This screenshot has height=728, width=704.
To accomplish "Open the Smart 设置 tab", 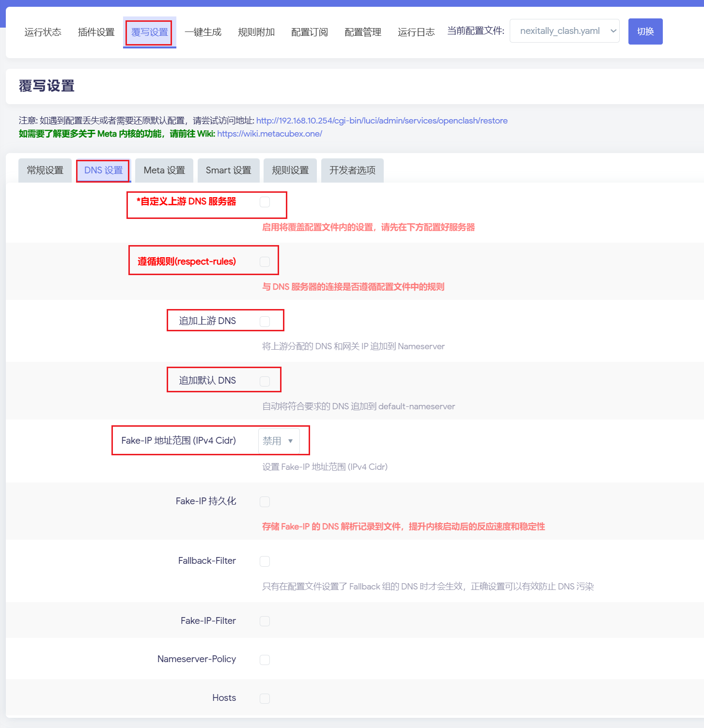I will coord(228,170).
